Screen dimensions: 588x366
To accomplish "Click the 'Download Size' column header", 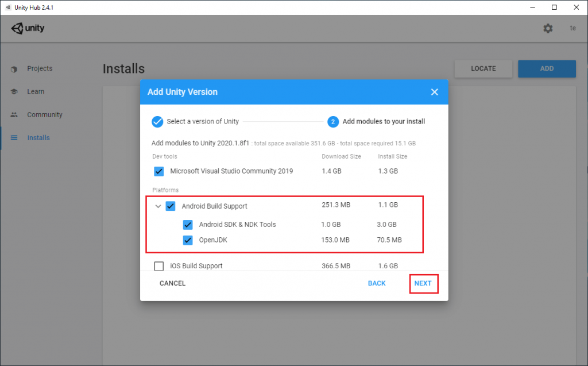I will click(341, 156).
